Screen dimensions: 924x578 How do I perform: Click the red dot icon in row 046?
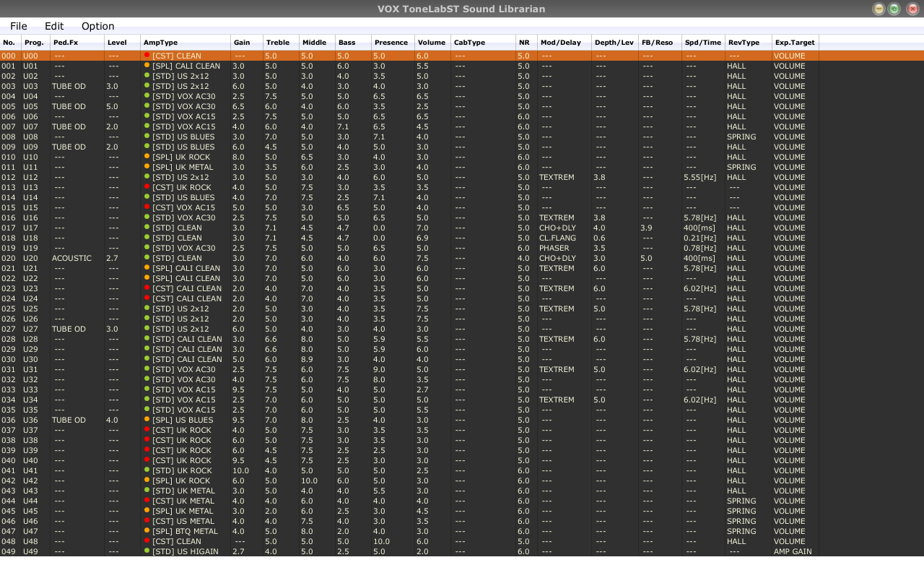pos(147,520)
